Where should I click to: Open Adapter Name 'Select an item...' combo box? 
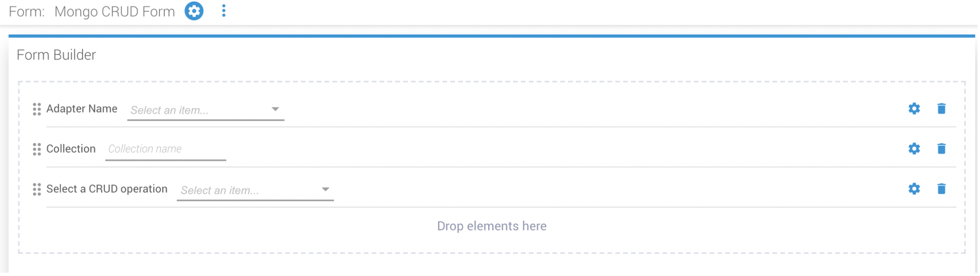pos(206,110)
